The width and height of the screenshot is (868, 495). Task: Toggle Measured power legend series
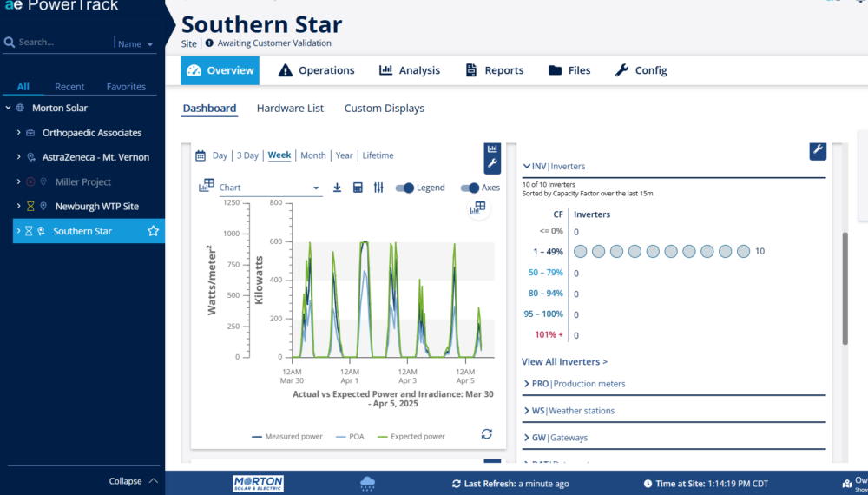287,436
